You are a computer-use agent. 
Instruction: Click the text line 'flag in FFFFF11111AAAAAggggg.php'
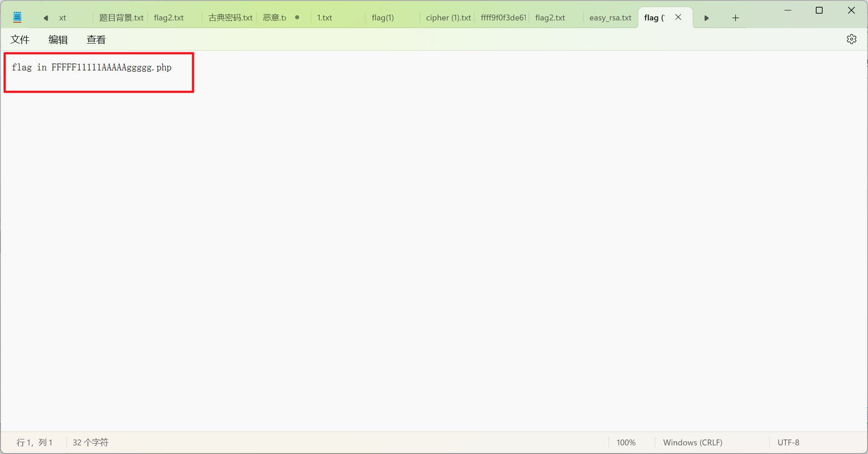[92, 68]
